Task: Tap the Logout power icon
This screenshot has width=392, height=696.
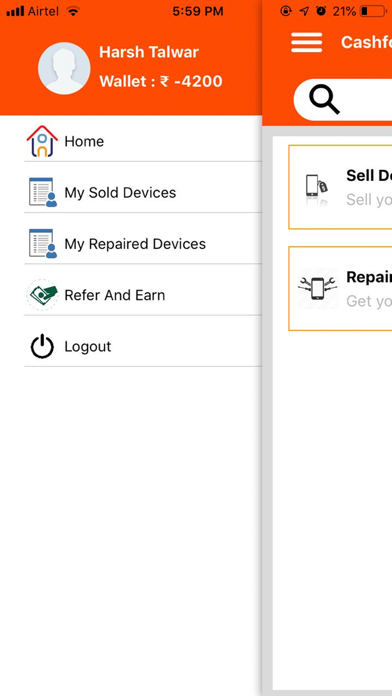Action: point(42,347)
